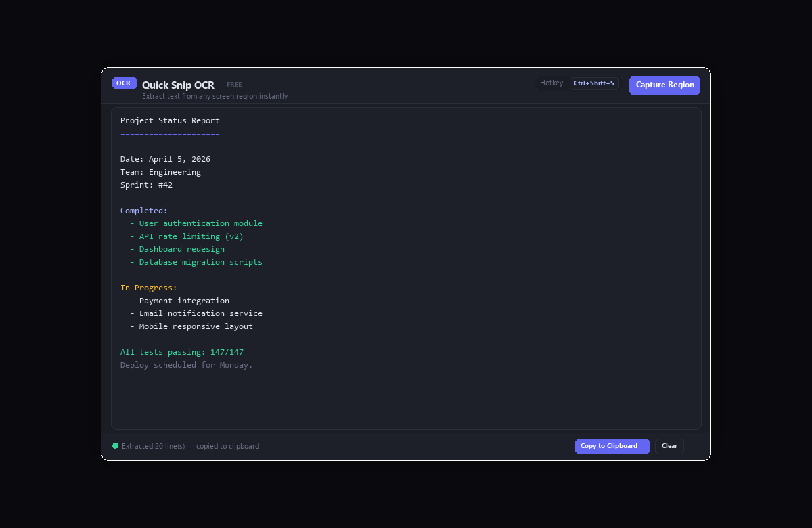Click the OCR badge icon
The height and width of the screenshot is (528, 812).
pyautogui.click(x=125, y=83)
